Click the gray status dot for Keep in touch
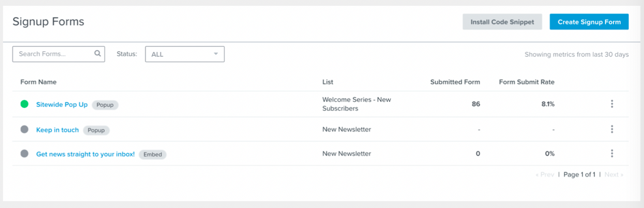The image size is (644, 208). [24, 129]
